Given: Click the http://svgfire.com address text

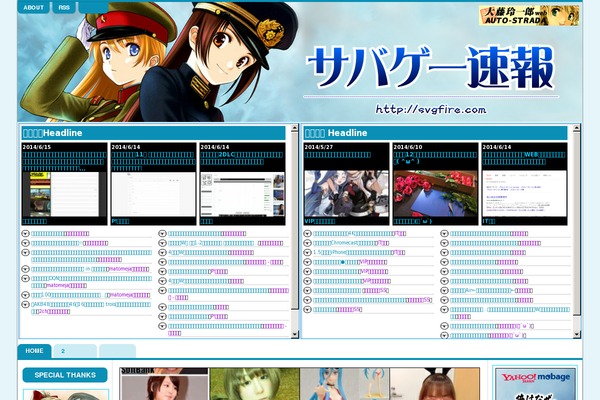Looking at the screenshot, I should [x=431, y=109].
